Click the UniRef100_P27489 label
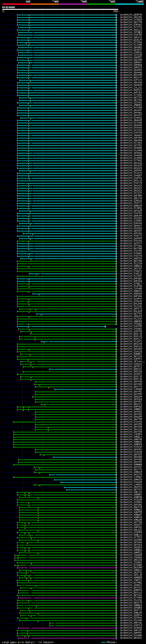Viewport: 146px width, 644px height. (131, 598)
